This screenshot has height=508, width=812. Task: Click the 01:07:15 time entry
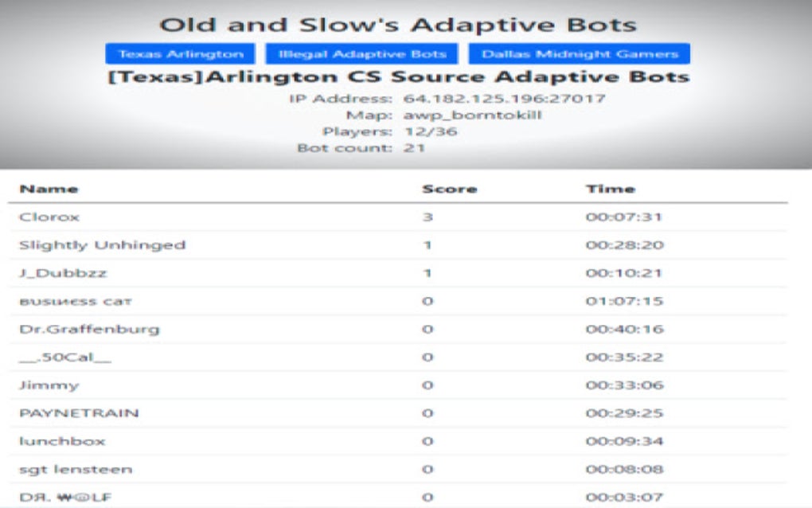coord(624,301)
